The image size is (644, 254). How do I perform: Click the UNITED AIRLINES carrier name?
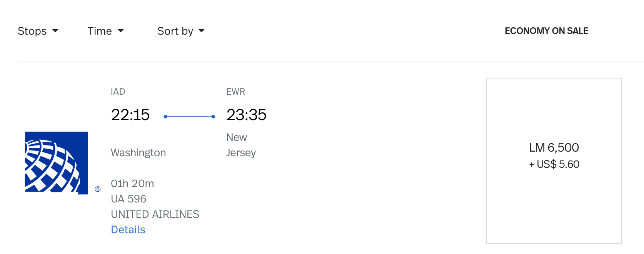pyautogui.click(x=155, y=214)
